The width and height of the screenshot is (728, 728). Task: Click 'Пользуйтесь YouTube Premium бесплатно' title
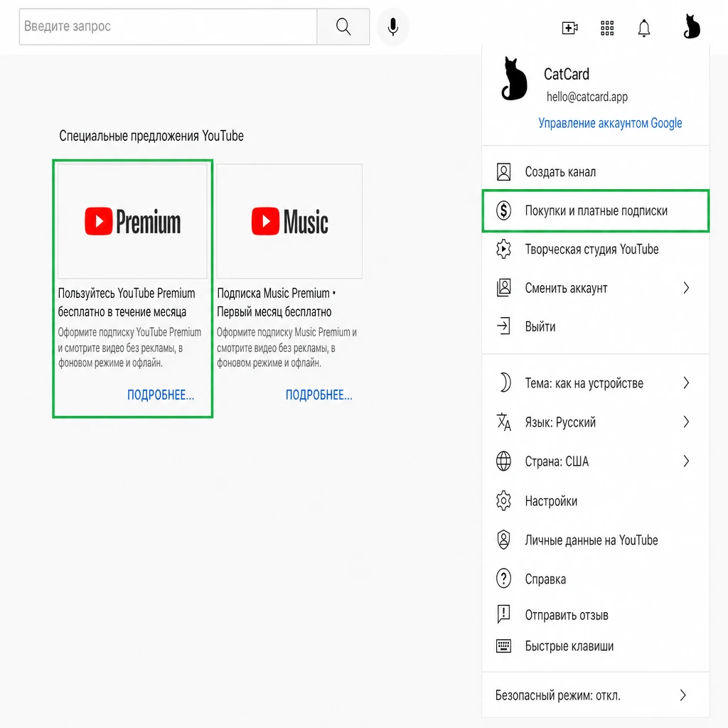[127, 302]
